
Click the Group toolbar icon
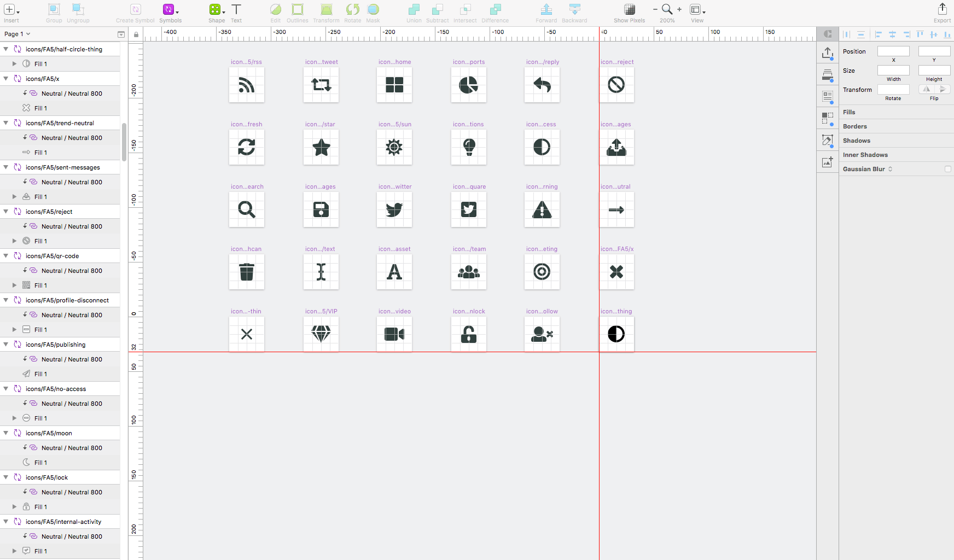click(54, 10)
